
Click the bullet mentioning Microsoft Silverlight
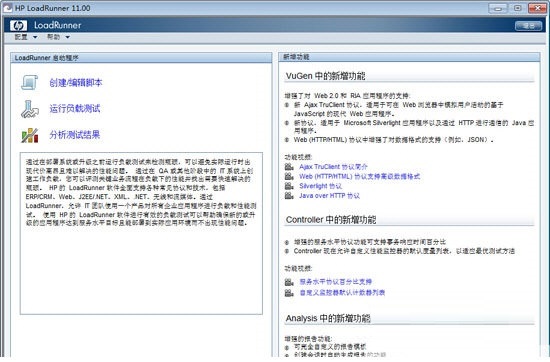pyautogui.click(x=414, y=127)
